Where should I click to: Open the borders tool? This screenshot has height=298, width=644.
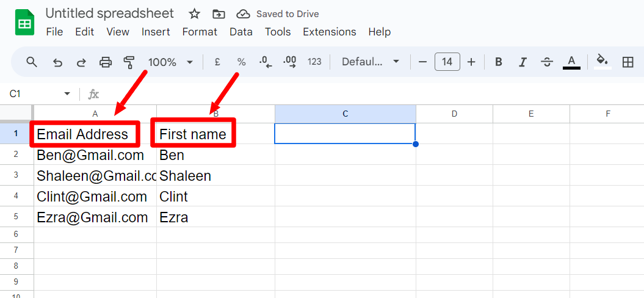[x=628, y=62]
